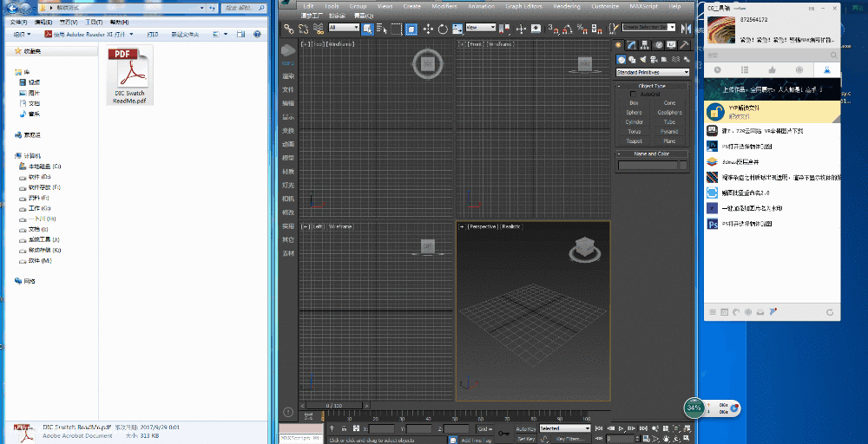Toggle the selection lock icon
The width and height of the screenshot is (868, 444).
345,428
